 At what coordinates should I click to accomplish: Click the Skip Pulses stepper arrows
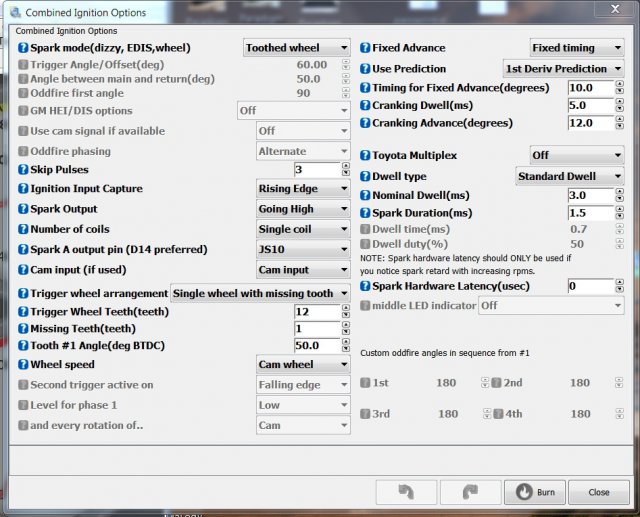pyautogui.click(x=342, y=170)
